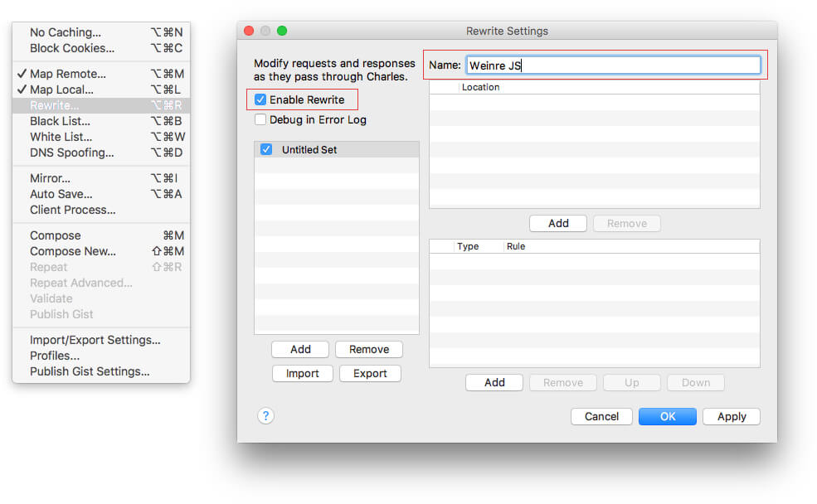This screenshot has height=504, width=817.
Task: Select the Untitled Set list entry
Action: pyautogui.click(x=332, y=150)
